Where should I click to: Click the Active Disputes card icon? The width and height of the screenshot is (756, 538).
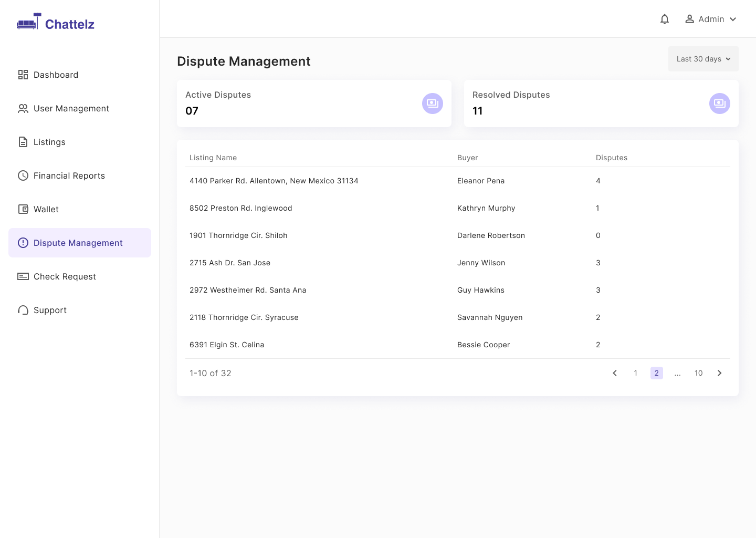tap(433, 104)
